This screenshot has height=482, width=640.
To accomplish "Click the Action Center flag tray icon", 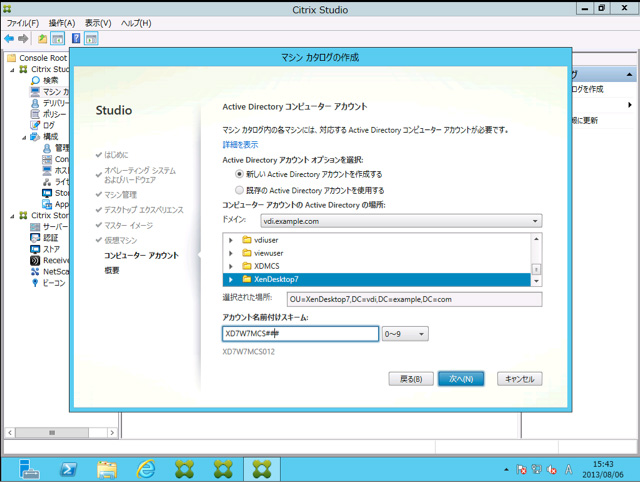I will click(x=521, y=470).
